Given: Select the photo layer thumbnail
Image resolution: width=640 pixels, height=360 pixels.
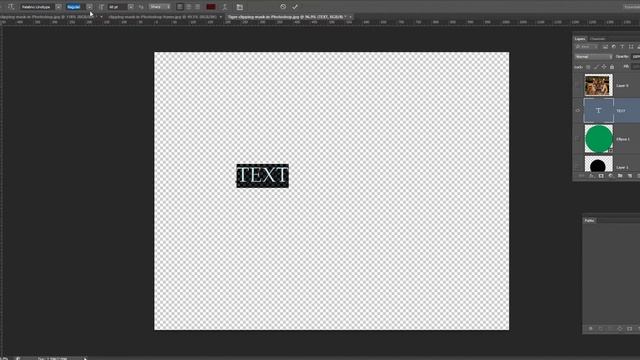Looking at the screenshot, I should (598, 85).
